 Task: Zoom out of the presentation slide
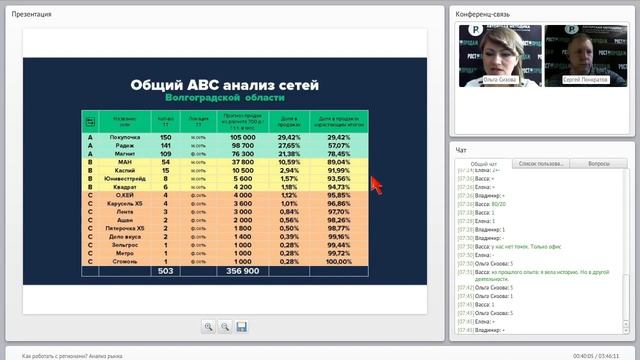[x=225, y=327]
